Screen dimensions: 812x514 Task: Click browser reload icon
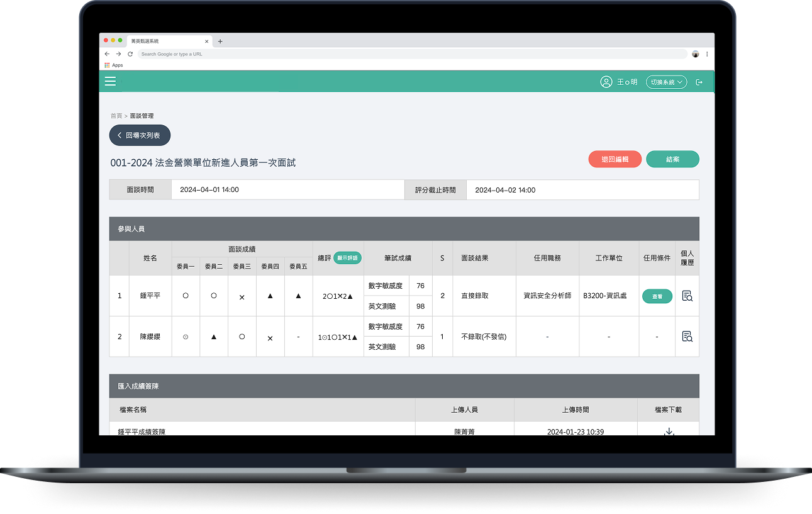(130, 54)
